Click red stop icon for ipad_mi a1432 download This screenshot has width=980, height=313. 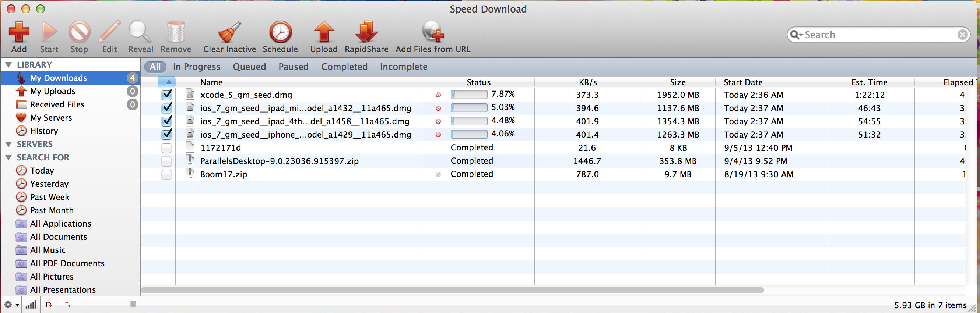(x=438, y=108)
